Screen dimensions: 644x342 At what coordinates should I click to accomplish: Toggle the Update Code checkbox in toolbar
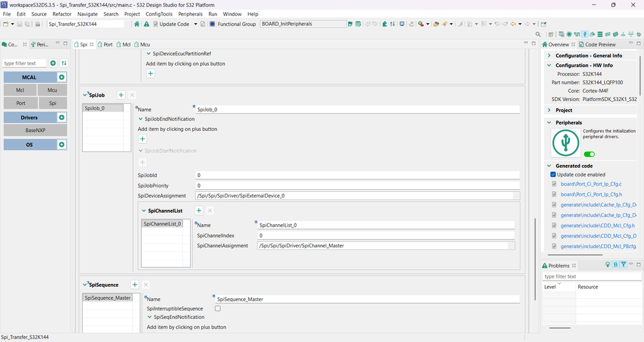pos(155,24)
